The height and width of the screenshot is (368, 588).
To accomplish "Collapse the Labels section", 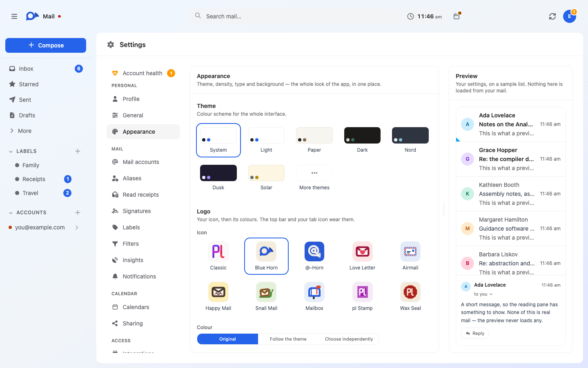I will click(11, 151).
